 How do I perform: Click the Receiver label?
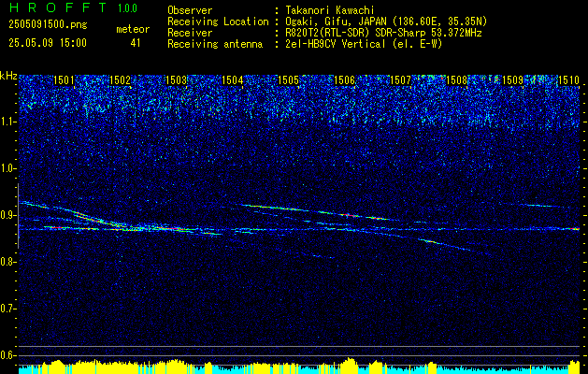(190, 33)
